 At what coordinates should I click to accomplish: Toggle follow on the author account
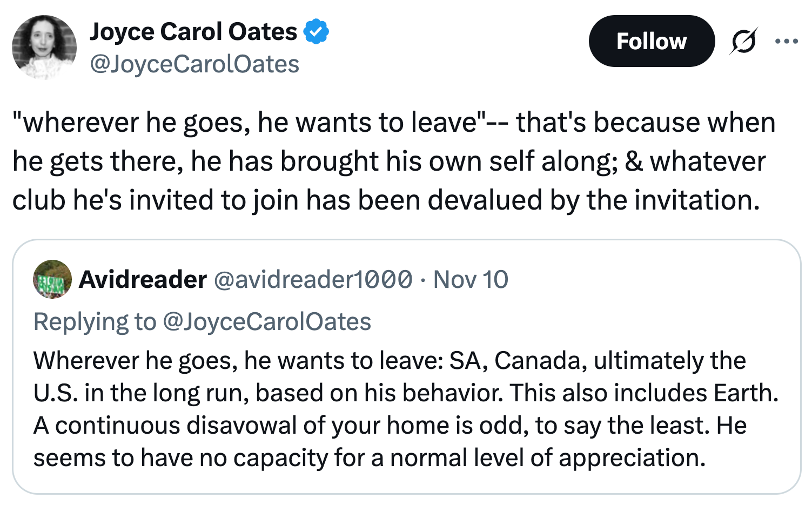651,41
